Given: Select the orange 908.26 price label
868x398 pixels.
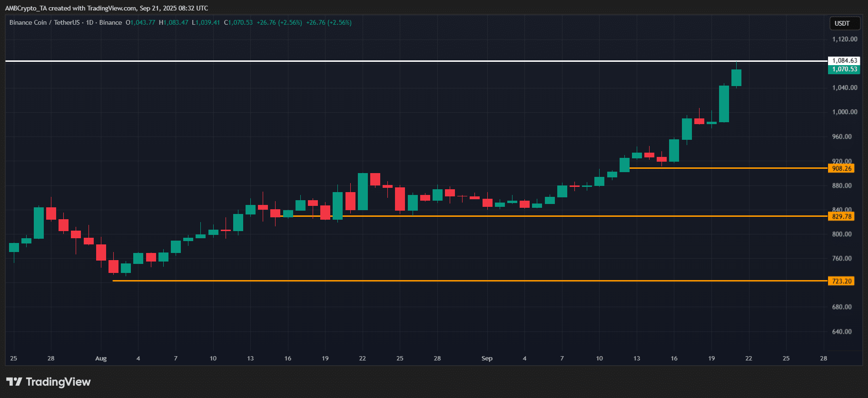Looking at the screenshot, I should 841,168.
